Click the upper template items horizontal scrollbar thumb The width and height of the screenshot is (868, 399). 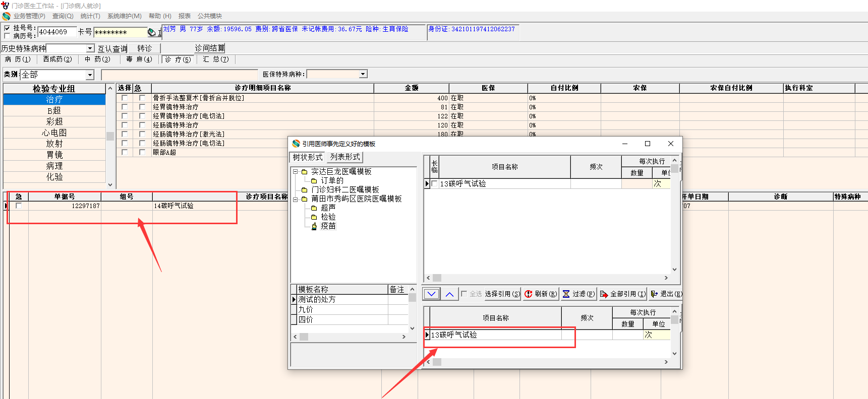437,278
